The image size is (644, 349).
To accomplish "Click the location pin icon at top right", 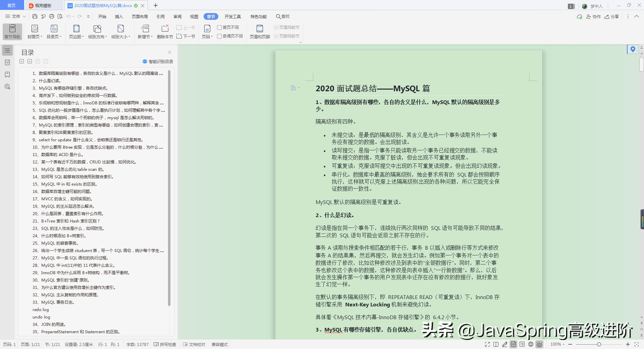I will (633, 49).
